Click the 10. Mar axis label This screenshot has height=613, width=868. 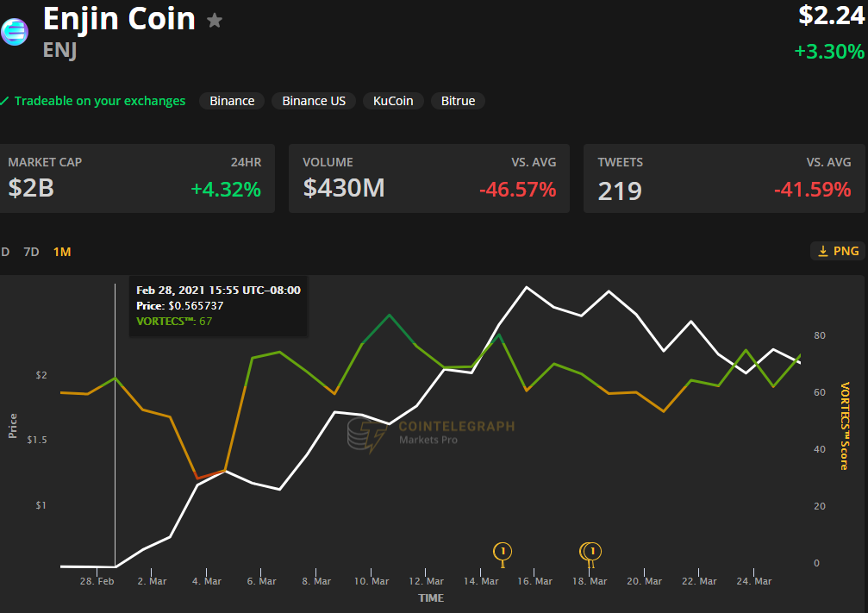[372, 581]
